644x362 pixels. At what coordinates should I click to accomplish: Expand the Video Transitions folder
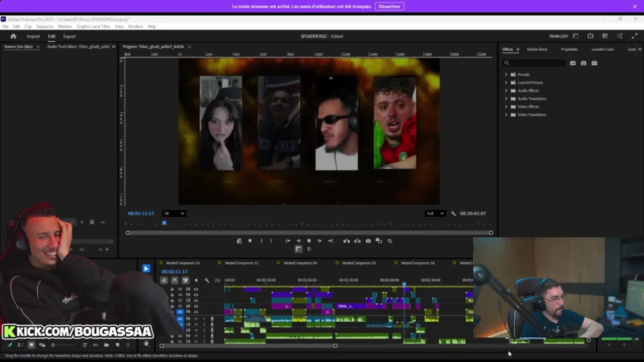click(x=506, y=115)
